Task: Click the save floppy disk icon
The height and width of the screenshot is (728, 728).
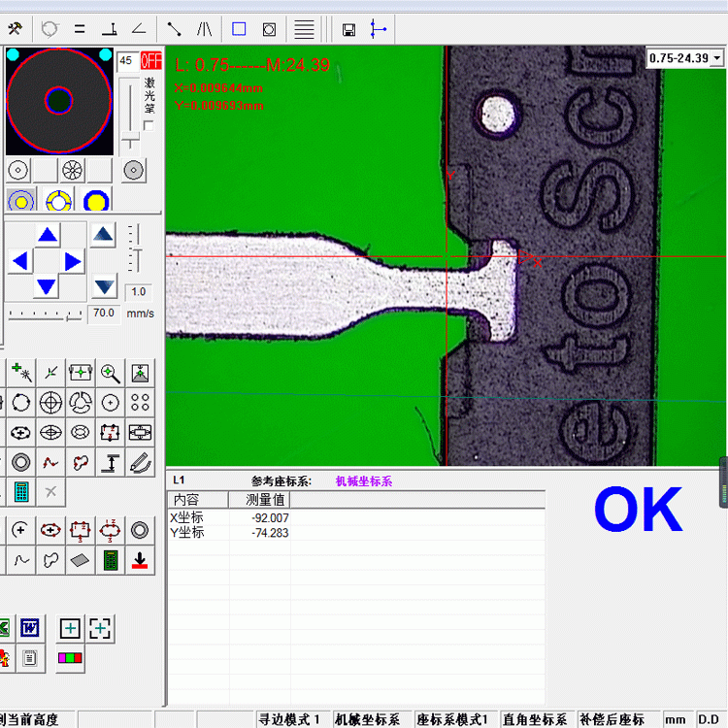Action: 349,29
